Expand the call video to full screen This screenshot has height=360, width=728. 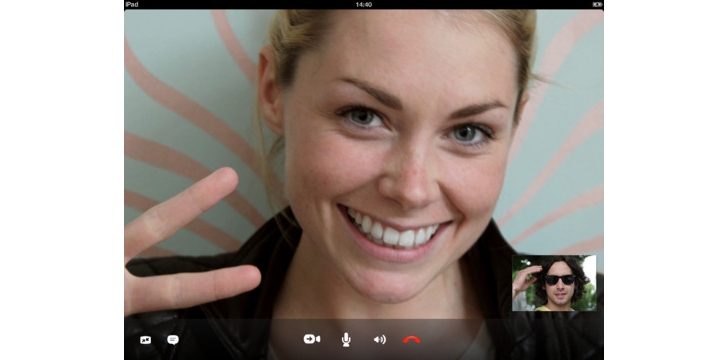[x=145, y=340]
